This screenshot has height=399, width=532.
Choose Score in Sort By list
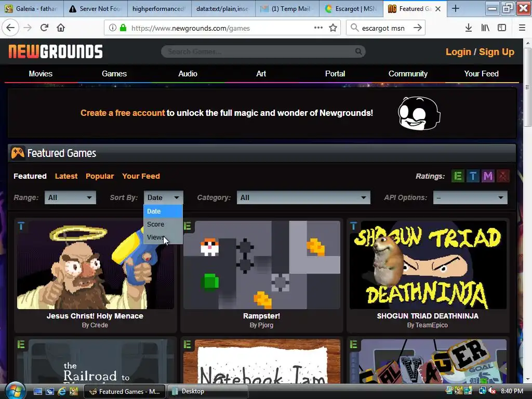pos(163,224)
